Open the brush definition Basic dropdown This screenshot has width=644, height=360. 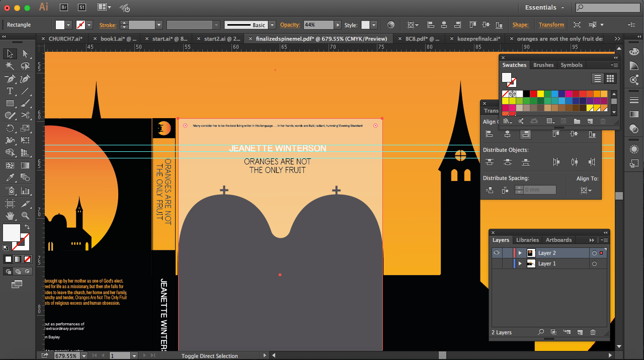coord(272,25)
